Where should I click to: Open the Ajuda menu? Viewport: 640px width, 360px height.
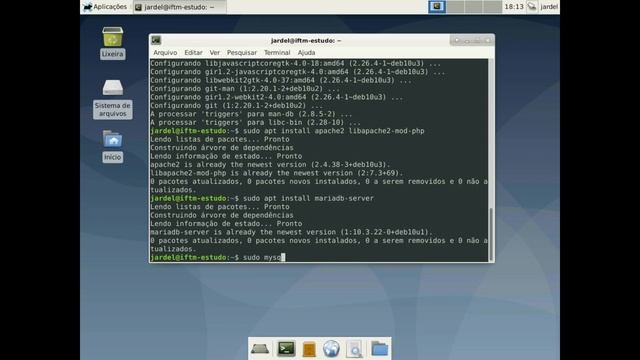point(306,53)
